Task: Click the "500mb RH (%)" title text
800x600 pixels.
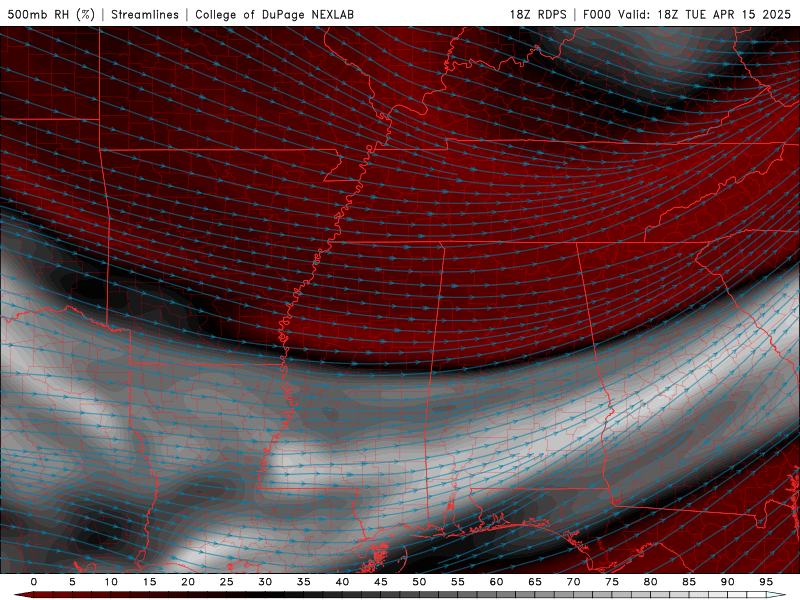Action: pos(51,14)
